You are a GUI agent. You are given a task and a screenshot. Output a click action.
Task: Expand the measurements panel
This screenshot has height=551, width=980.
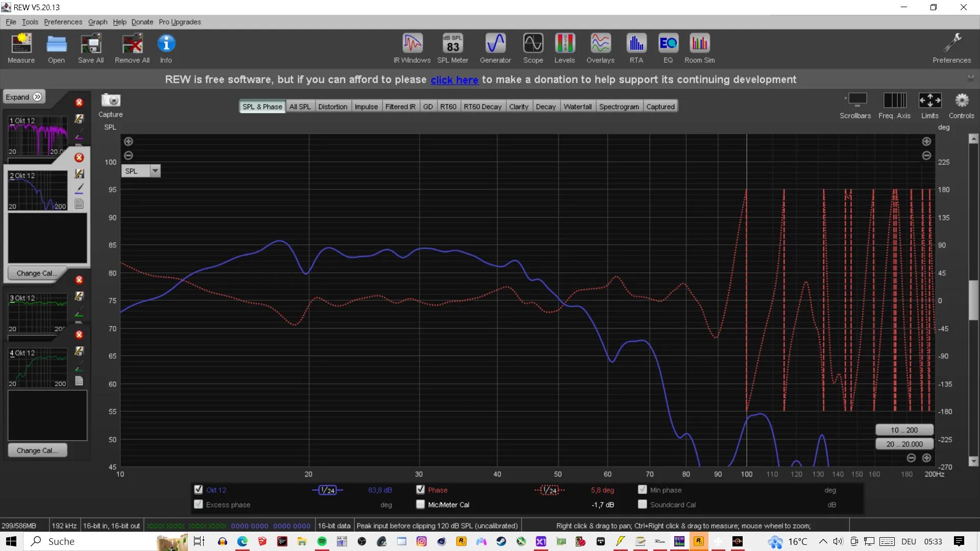point(24,97)
